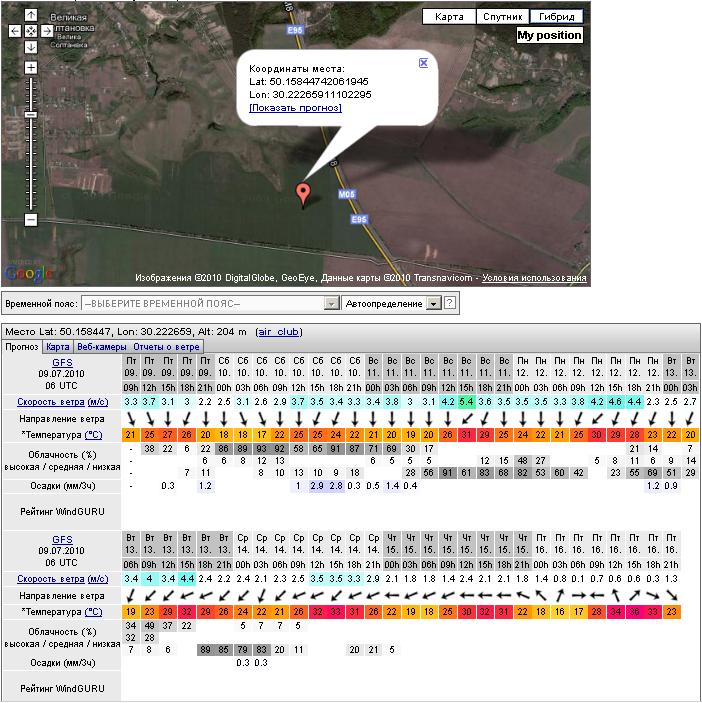Pan the map right with arrow

[x=48, y=32]
